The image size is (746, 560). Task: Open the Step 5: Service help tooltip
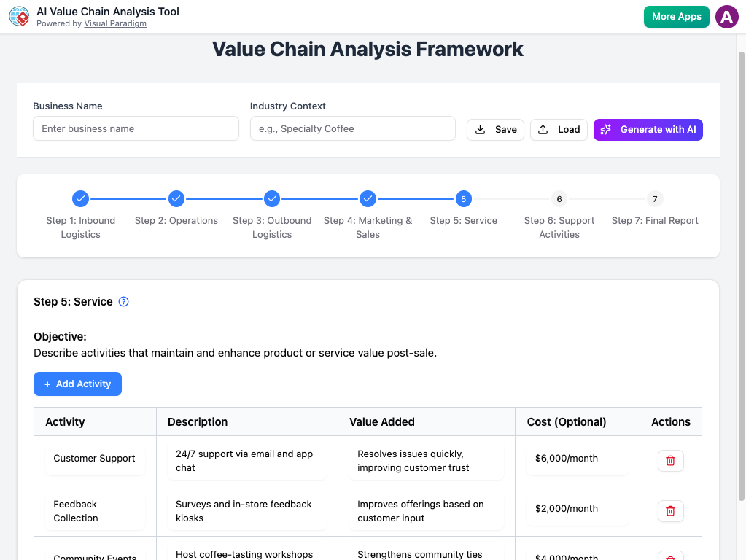point(123,301)
